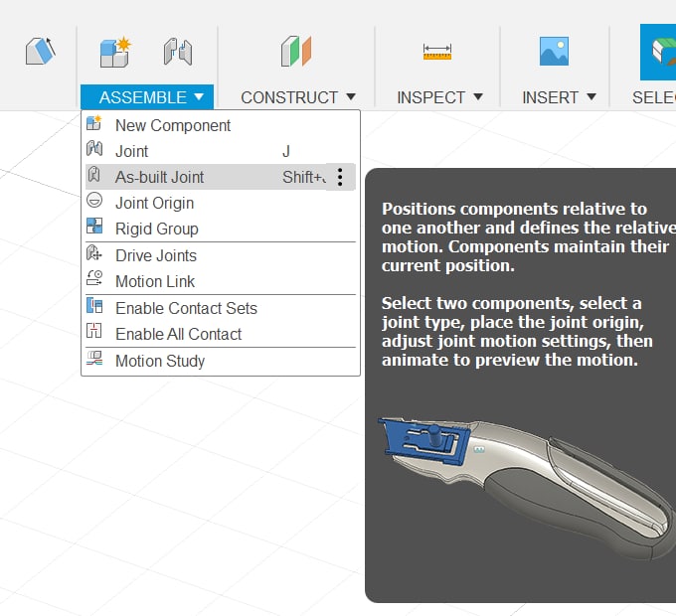This screenshot has width=676, height=616.
Task: Click the Insert image icon
Action: point(554,52)
